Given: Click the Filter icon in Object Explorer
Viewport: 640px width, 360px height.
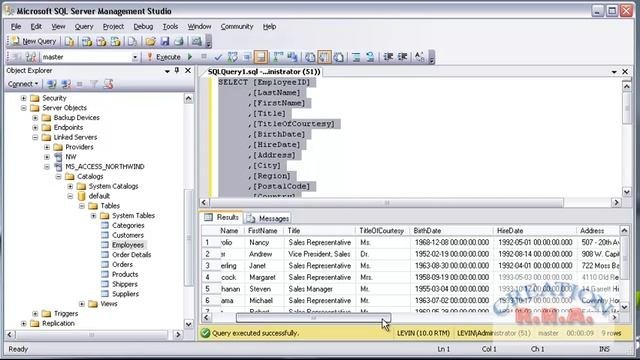Looking at the screenshot, I should [x=94, y=84].
